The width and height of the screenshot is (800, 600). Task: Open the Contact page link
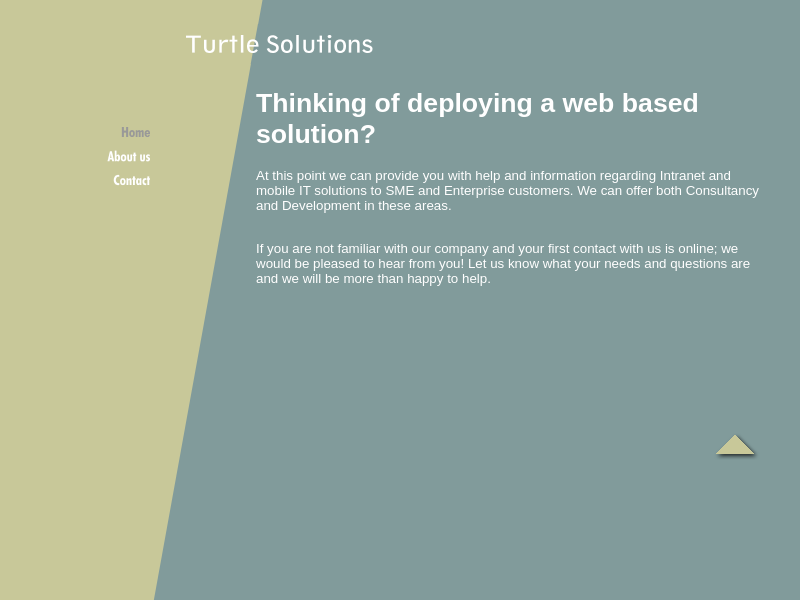pos(131,181)
